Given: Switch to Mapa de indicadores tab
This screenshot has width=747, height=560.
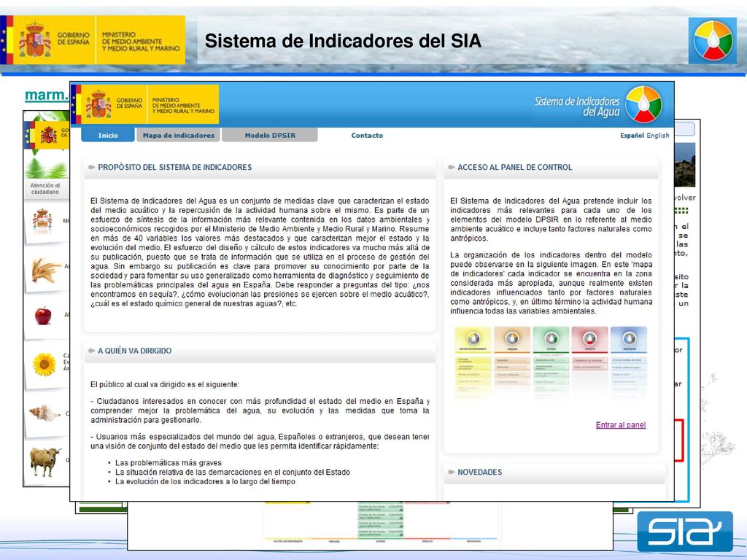Looking at the screenshot, I should 178,135.
